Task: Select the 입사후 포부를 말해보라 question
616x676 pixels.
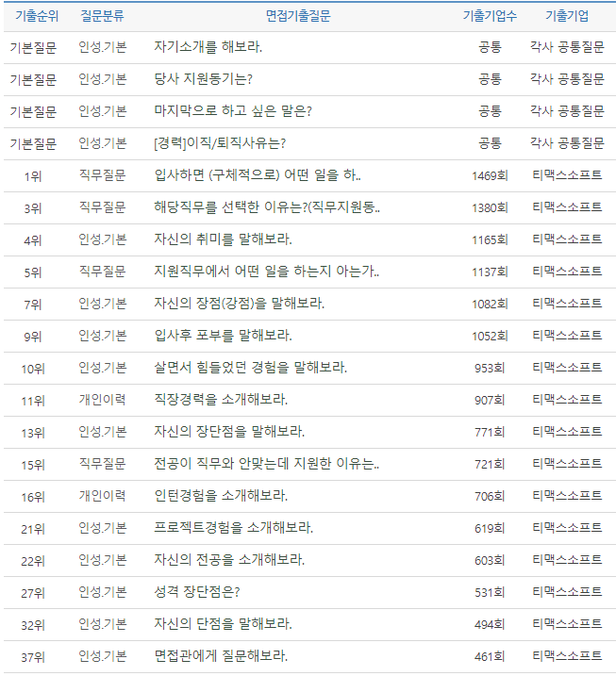Action: pos(223,336)
